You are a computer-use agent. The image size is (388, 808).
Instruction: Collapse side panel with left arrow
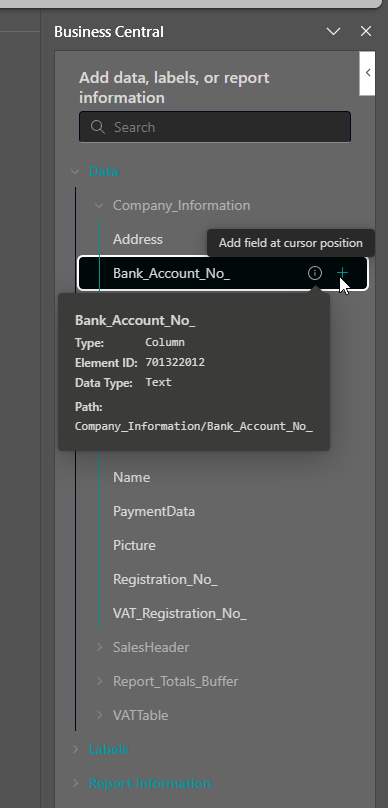367,73
